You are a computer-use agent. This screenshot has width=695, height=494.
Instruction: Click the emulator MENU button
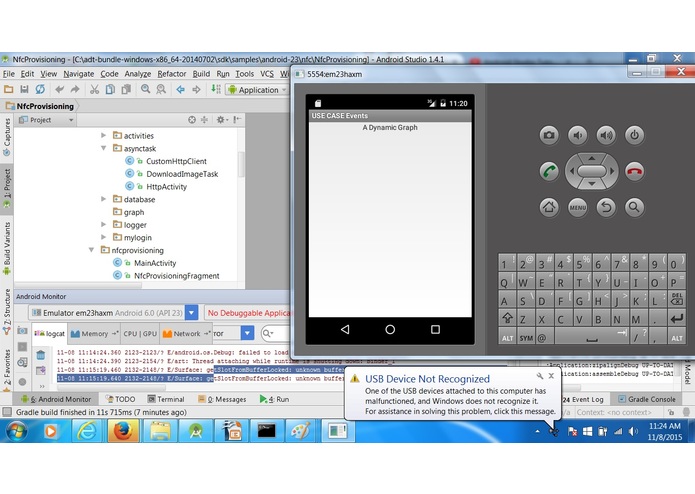[x=577, y=207]
